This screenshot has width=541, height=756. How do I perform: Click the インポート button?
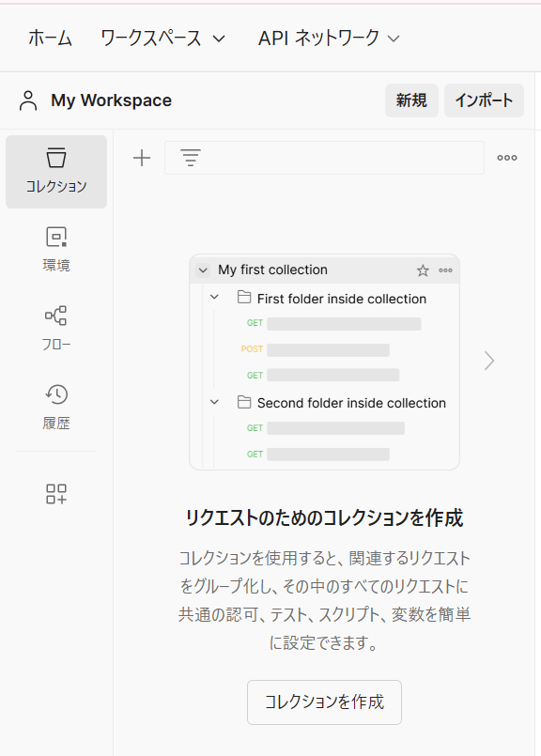click(x=484, y=100)
